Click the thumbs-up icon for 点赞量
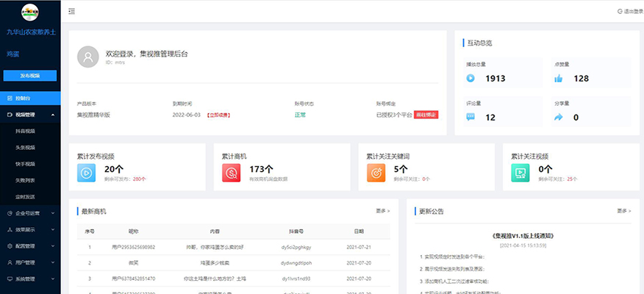 pos(557,79)
